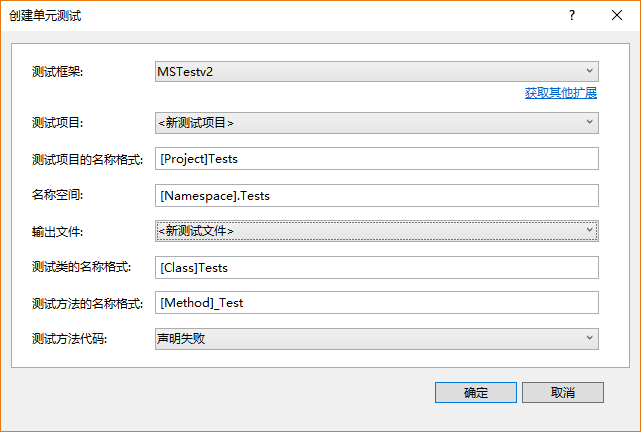Open the 测试项目 dropdown
The image size is (641, 432).
[x=370, y=123]
